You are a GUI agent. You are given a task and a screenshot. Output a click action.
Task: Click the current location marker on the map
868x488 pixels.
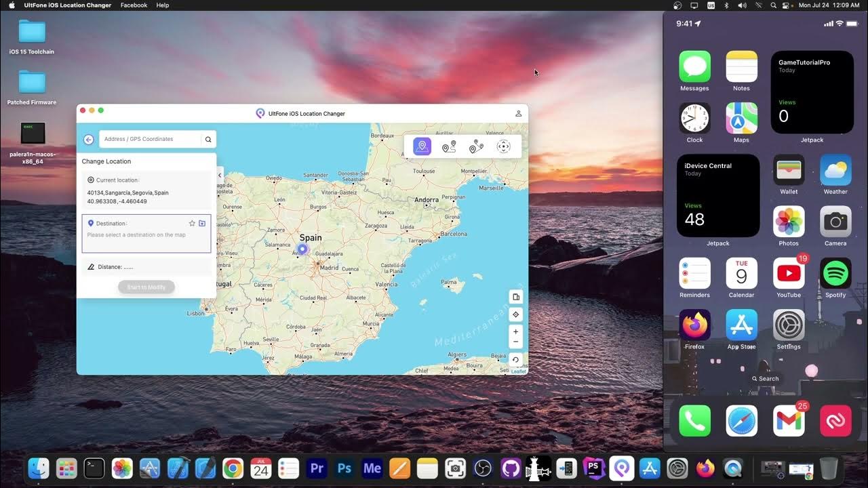pos(302,249)
